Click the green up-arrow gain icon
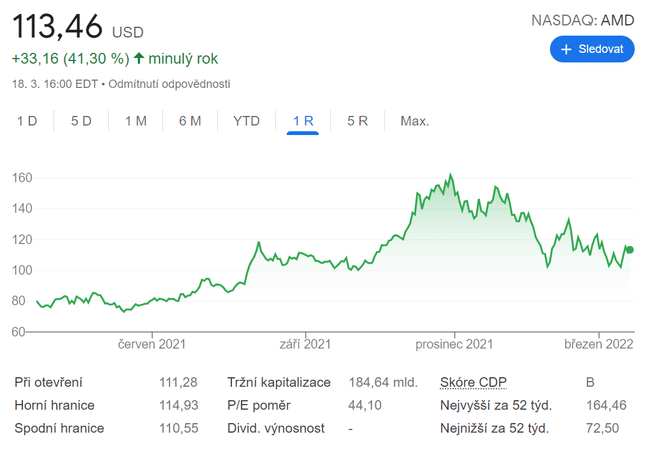650x453 pixels. (x=139, y=59)
